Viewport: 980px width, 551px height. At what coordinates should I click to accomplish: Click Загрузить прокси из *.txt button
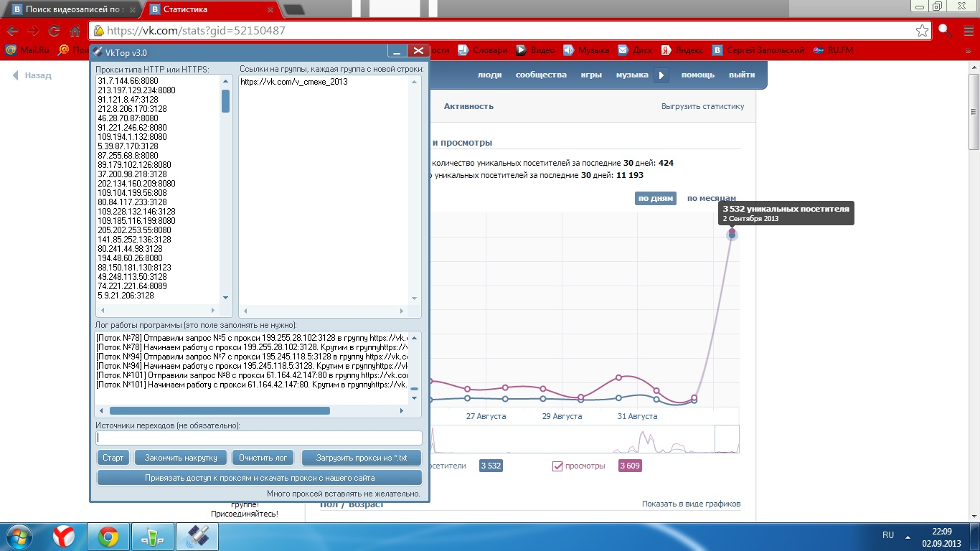pyautogui.click(x=362, y=457)
